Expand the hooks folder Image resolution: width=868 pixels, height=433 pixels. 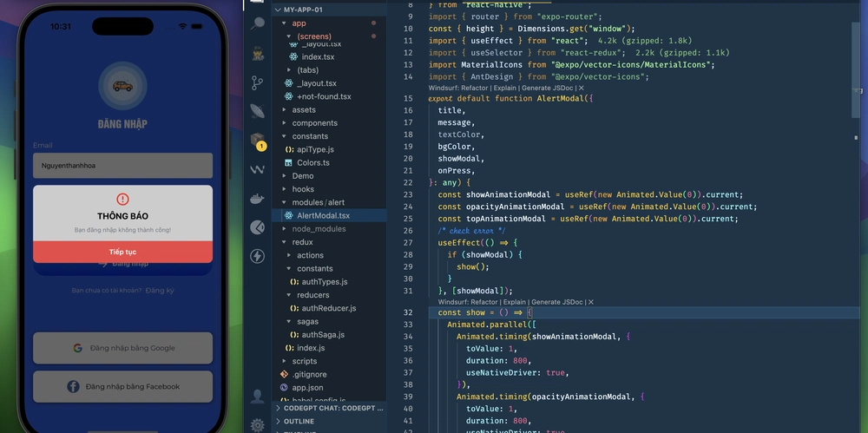click(x=303, y=189)
